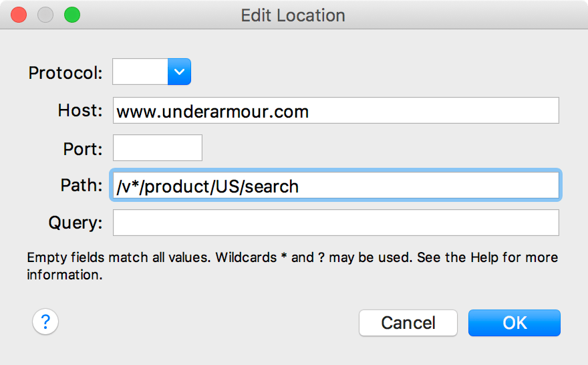Expand the Protocol dropdown arrow
Image resolution: width=588 pixels, height=365 pixels.
[x=179, y=72]
